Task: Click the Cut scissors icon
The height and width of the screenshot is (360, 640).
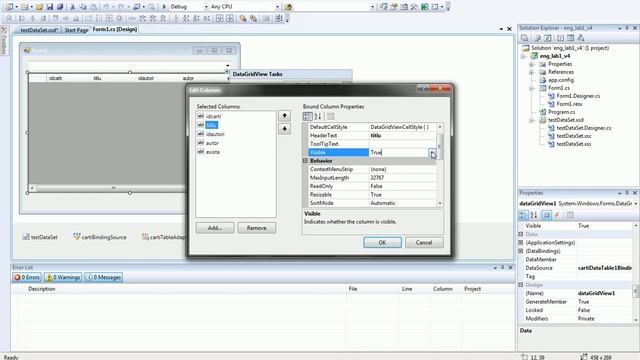Action: (73, 7)
